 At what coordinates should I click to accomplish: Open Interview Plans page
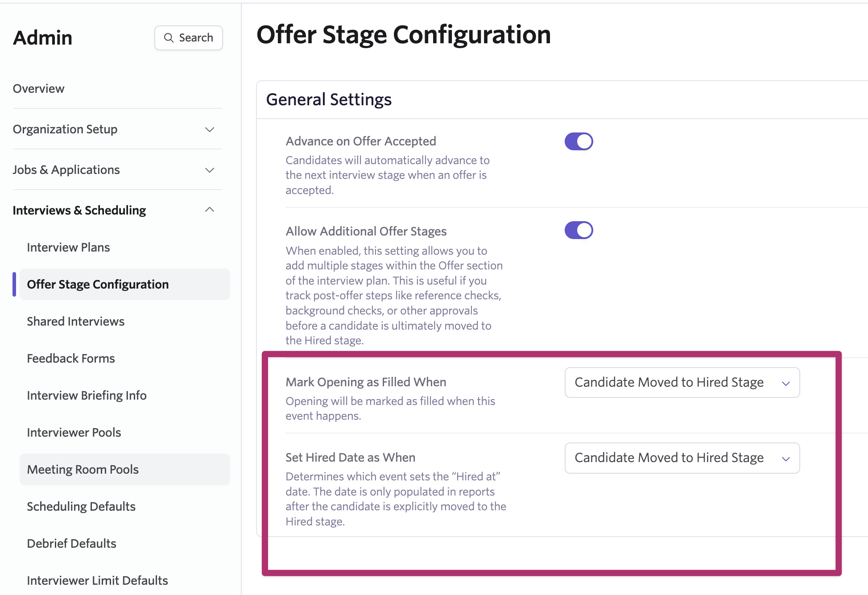pyautogui.click(x=68, y=248)
